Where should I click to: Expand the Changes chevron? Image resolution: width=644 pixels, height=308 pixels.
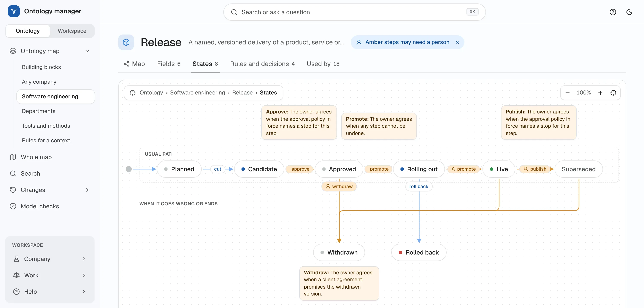pyautogui.click(x=87, y=190)
